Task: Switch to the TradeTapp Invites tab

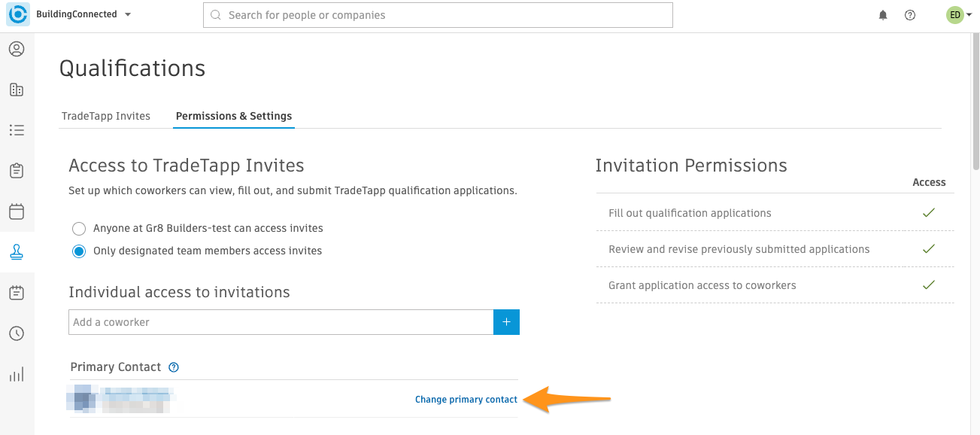Action: tap(106, 116)
